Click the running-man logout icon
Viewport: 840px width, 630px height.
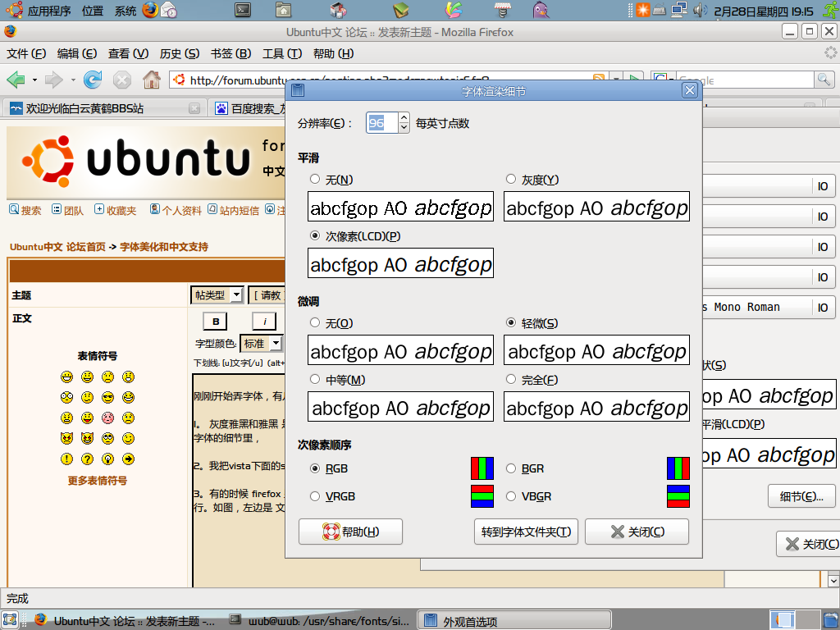(831, 10)
